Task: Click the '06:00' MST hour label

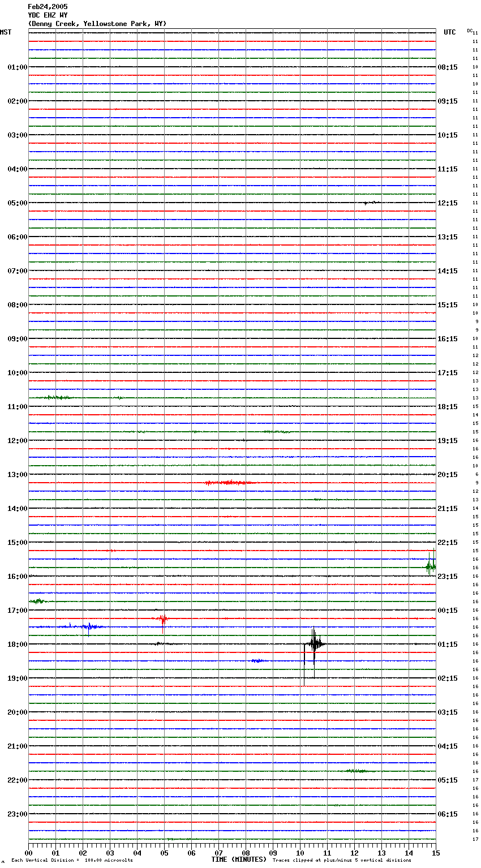Action: tap(18, 237)
